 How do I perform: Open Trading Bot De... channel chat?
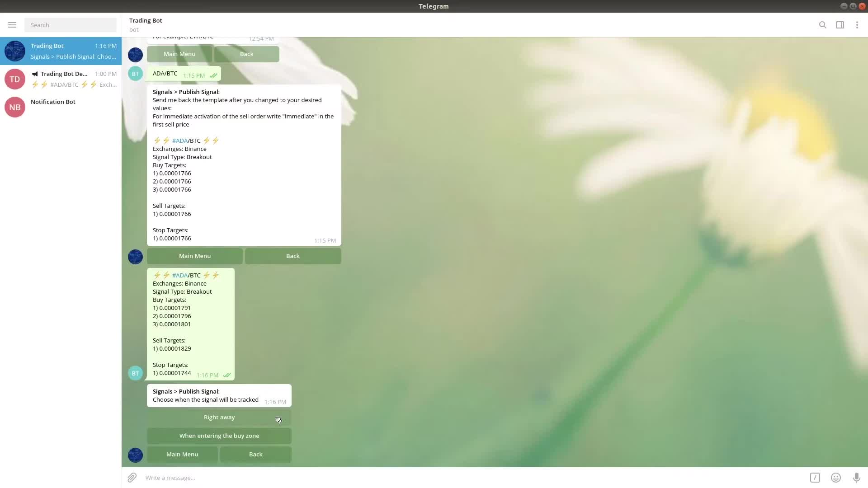click(x=61, y=79)
